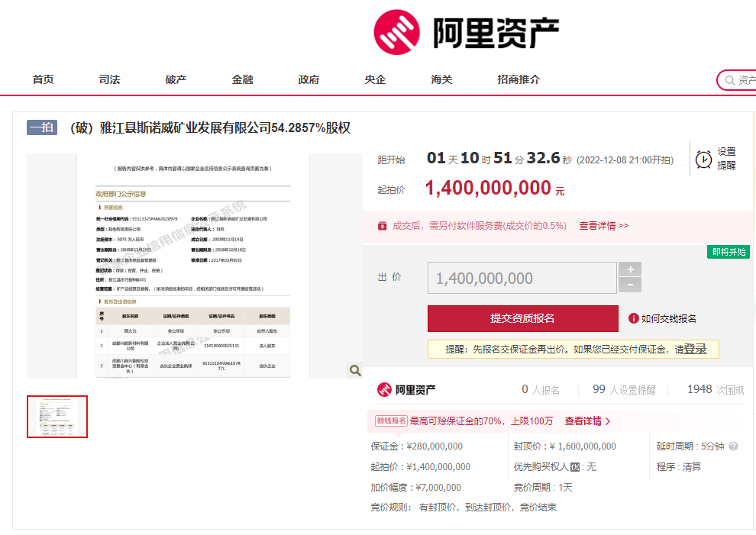Image resolution: width=756 pixels, height=535 pixels.
Task: Open the 招商推介 navigation tab
Action: (x=519, y=79)
